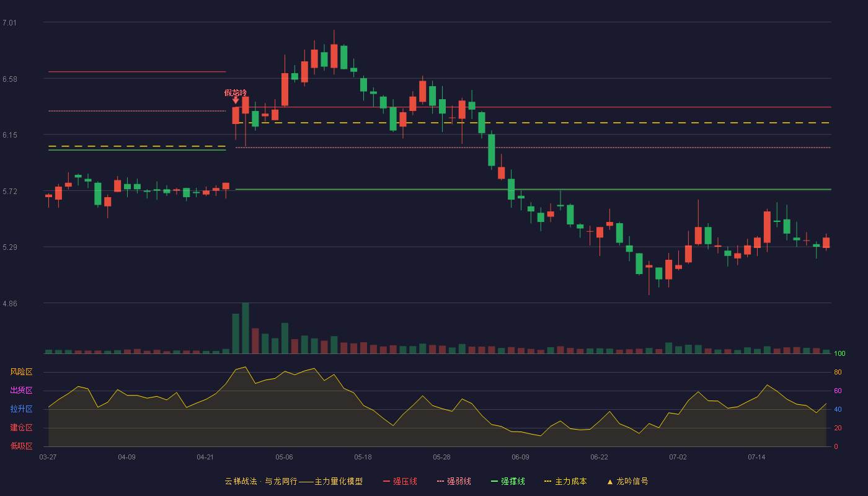The width and height of the screenshot is (868, 496).
Task: Click the 建仓区 zone label
Action: 21,428
